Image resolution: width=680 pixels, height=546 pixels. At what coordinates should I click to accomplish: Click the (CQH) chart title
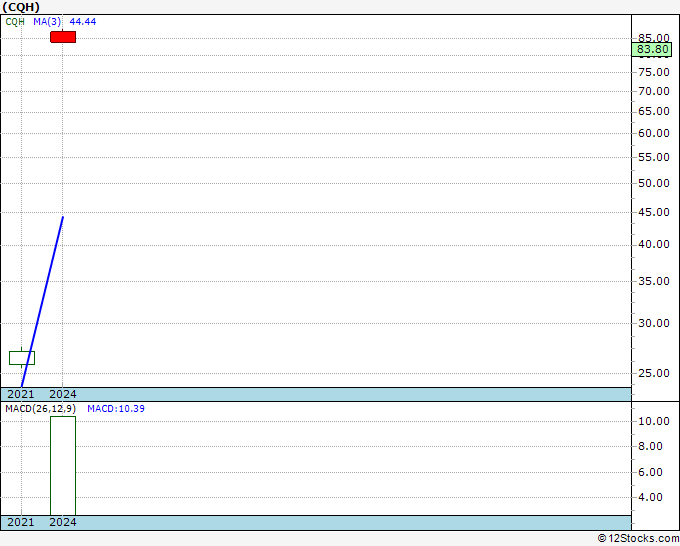pos(21,7)
